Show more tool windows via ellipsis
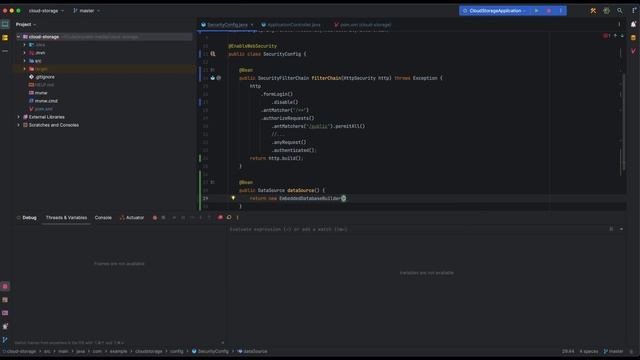This screenshot has width=640, height=360. [5, 51]
